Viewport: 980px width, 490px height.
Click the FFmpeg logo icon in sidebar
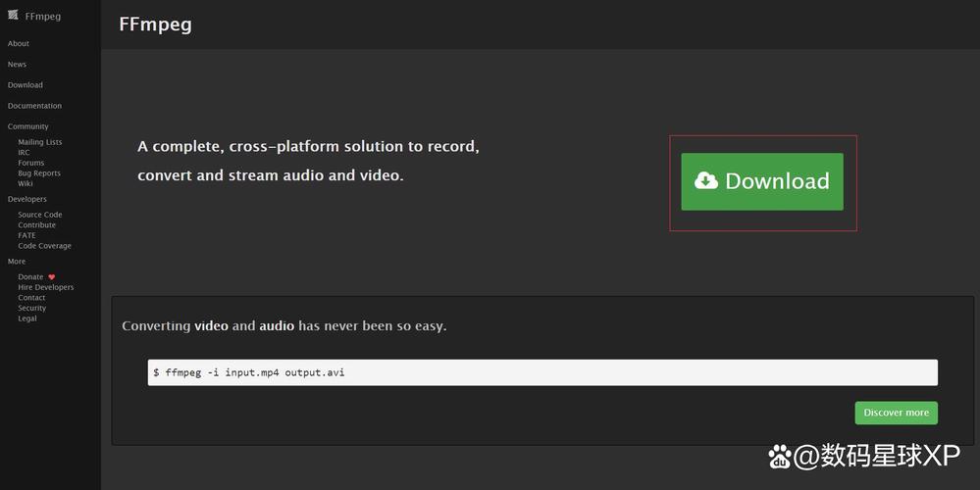(x=13, y=15)
